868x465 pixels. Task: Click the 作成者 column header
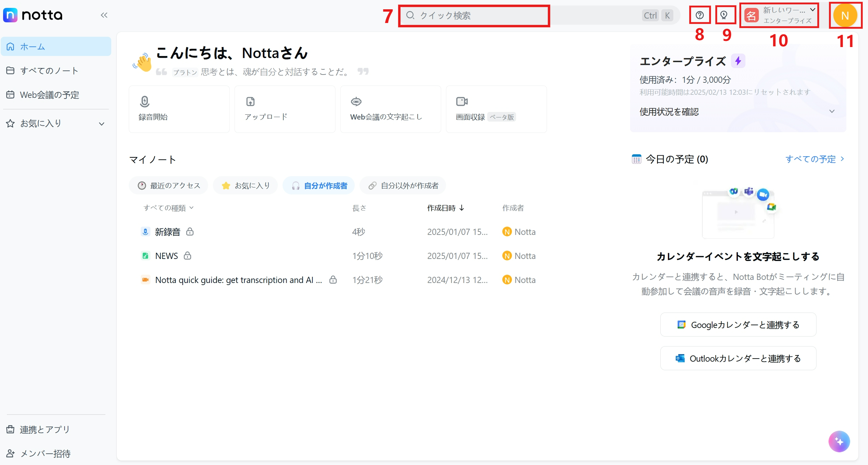pyautogui.click(x=513, y=208)
